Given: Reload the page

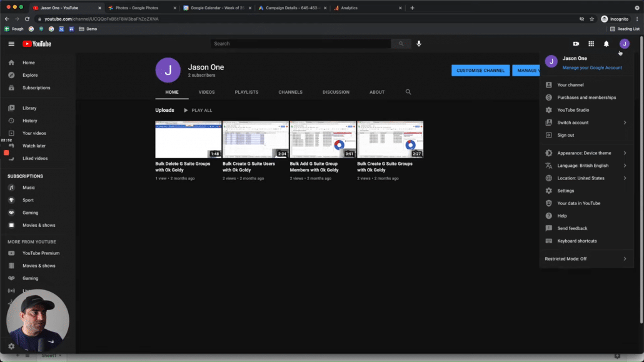Looking at the screenshot, I should tap(27, 19).
